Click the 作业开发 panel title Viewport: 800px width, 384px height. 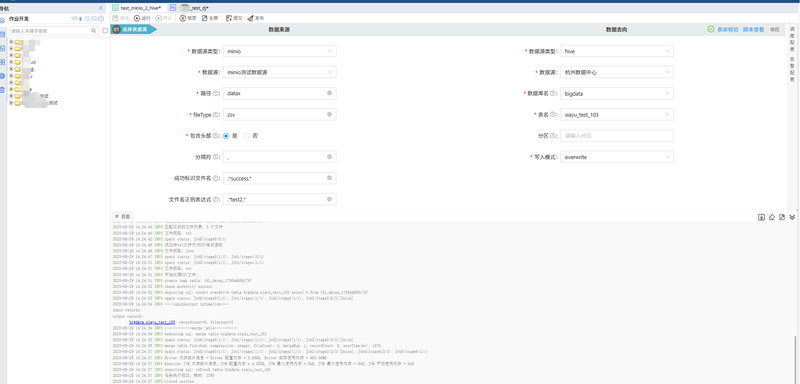19,18
